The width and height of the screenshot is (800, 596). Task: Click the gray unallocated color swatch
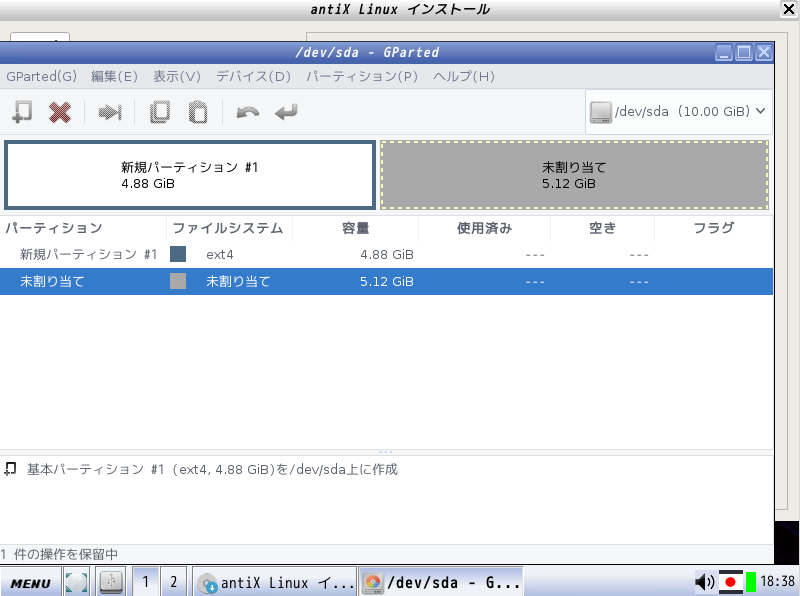[178, 281]
